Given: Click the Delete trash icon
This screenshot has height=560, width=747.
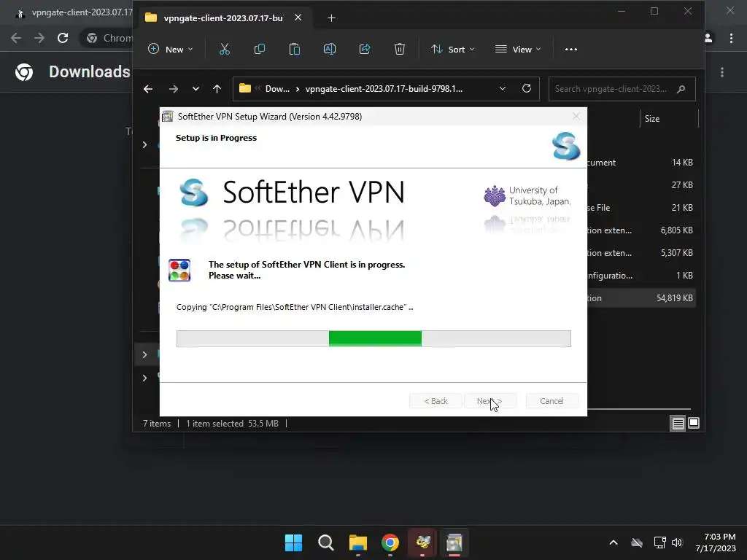Looking at the screenshot, I should (399, 49).
